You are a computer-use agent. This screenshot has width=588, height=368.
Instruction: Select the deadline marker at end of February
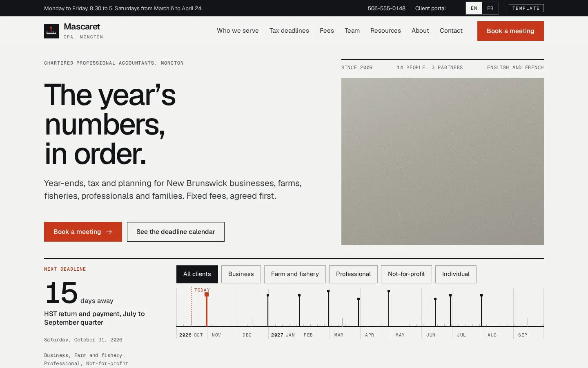[x=328, y=308]
